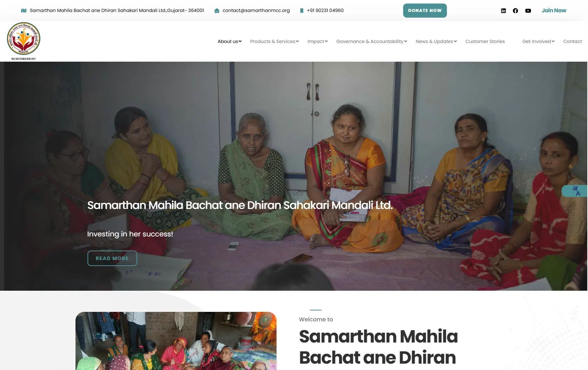Screen dimensions: 588x370
Task: Expand News & Updates menu
Action: pos(436,41)
